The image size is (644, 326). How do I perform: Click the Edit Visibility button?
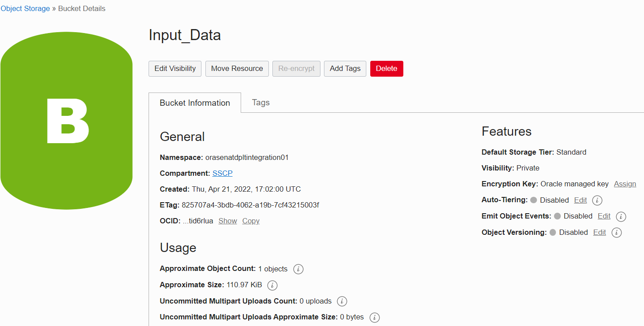175,69
